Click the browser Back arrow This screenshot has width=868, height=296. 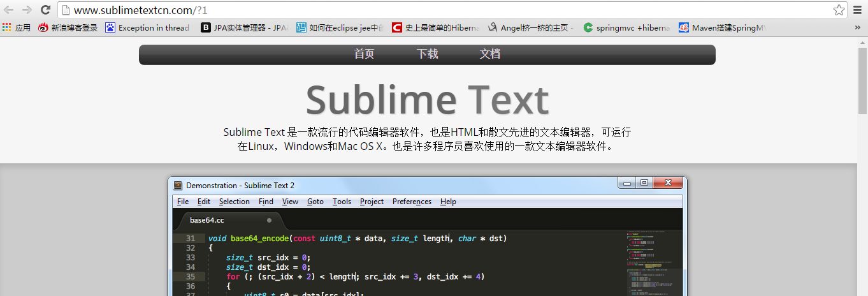tap(9, 10)
